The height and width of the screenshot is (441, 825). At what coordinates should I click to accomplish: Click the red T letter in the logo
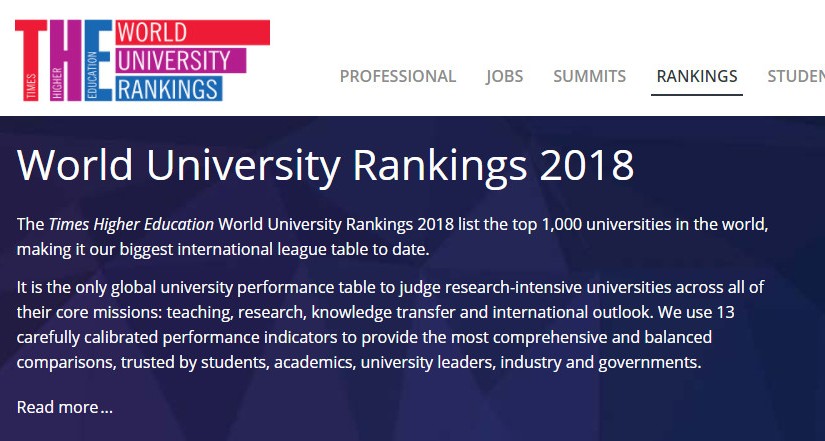click(x=38, y=35)
